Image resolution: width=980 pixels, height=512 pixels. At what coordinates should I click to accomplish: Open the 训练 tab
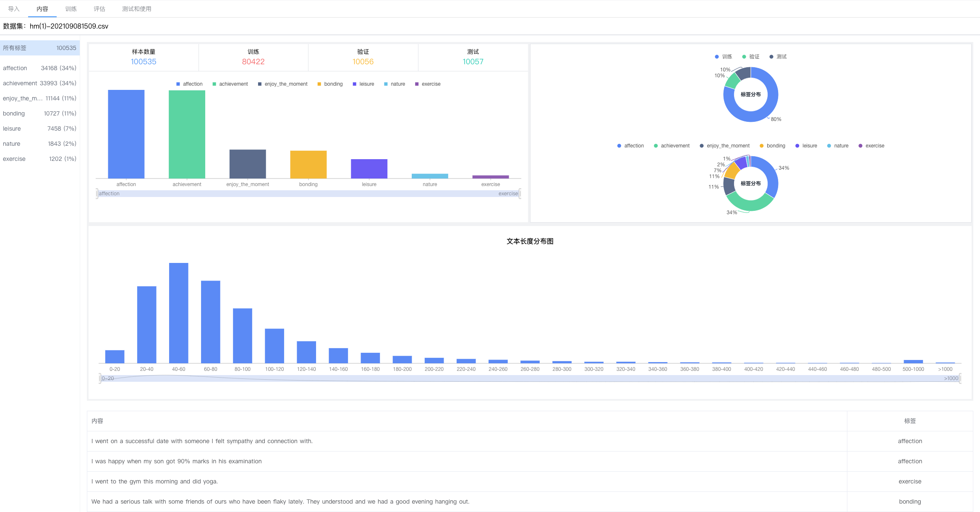(x=71, y=9)
